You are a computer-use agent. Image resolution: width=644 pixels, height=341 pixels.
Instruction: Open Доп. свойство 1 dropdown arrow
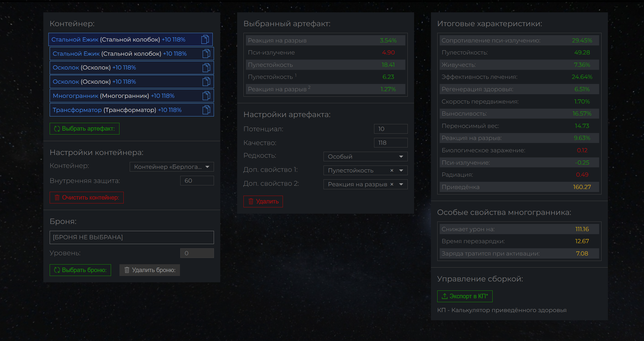(401, 170)
